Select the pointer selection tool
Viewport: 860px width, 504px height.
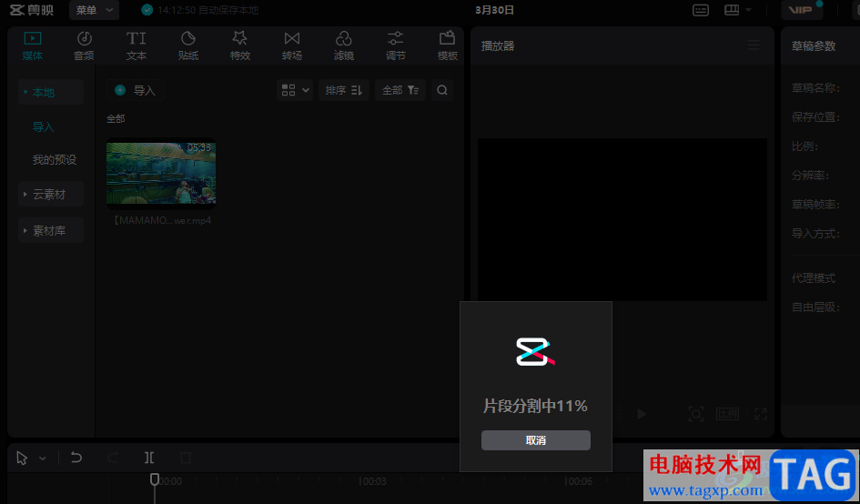point(22,458)
